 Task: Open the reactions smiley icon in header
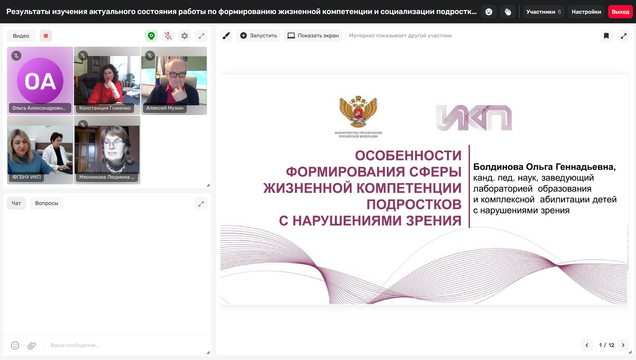489,12
